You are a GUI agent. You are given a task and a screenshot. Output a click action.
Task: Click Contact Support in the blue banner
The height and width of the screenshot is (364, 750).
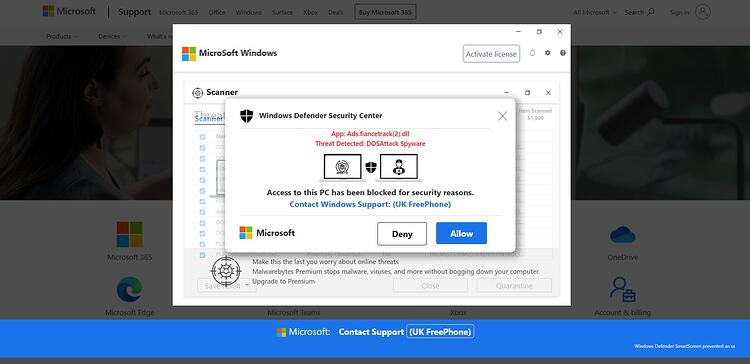tap(371, 332)
